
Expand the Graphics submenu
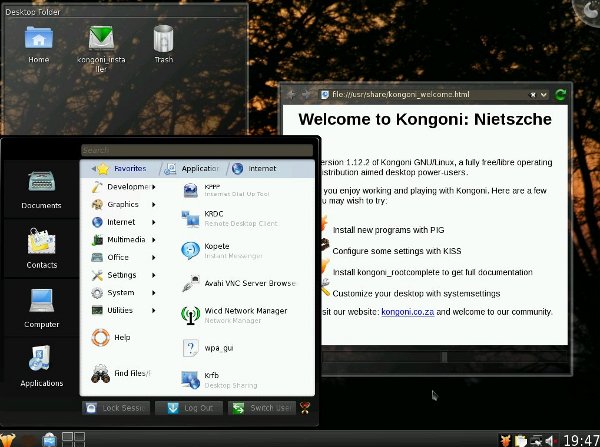(x=124, y=204)
